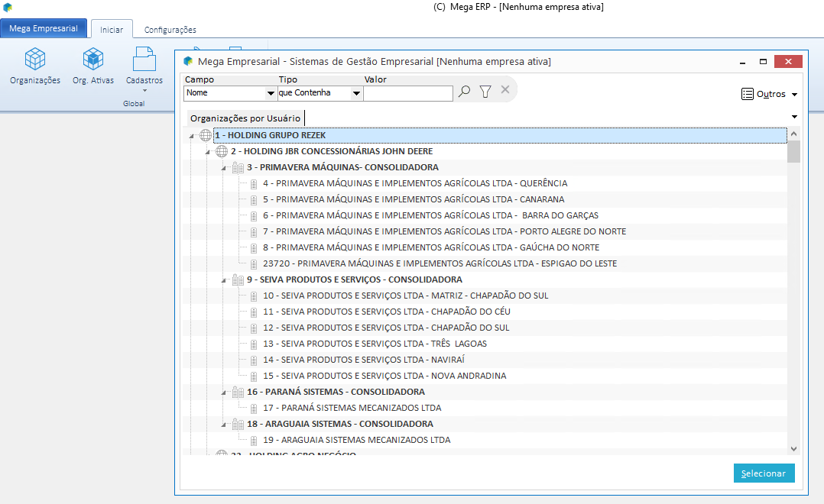The height and width of the screenshot is (504, 824).
Task: Click the icon beside the 4 - QUERÊNCIA row
Action: pyautogui.click(x=254, y=184)
